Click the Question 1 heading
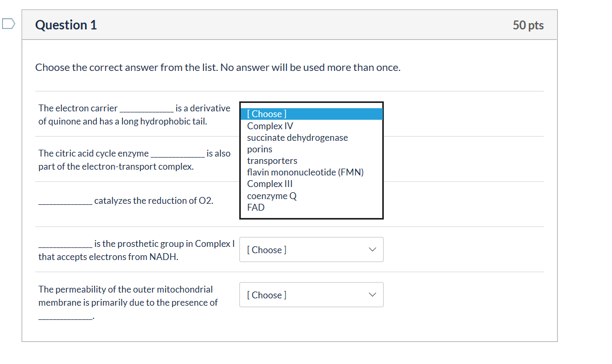 (x=66, y=25)
